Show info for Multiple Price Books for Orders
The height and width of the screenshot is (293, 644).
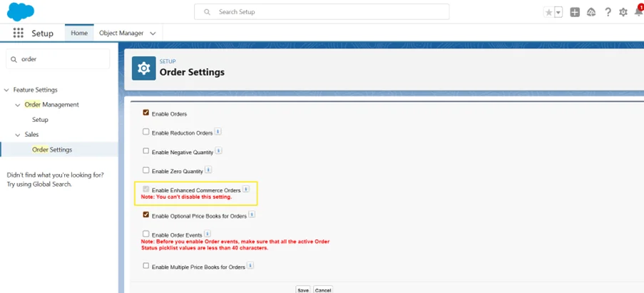click(x=250, y=265)
